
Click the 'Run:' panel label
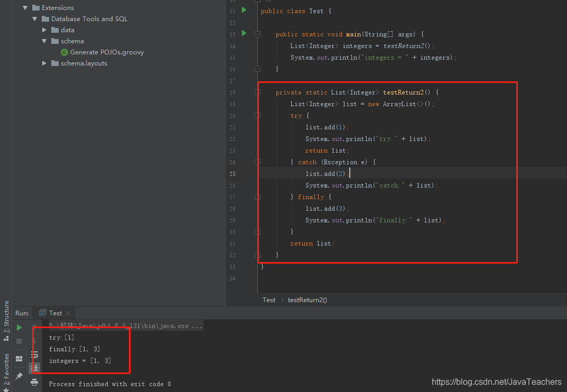22,313
